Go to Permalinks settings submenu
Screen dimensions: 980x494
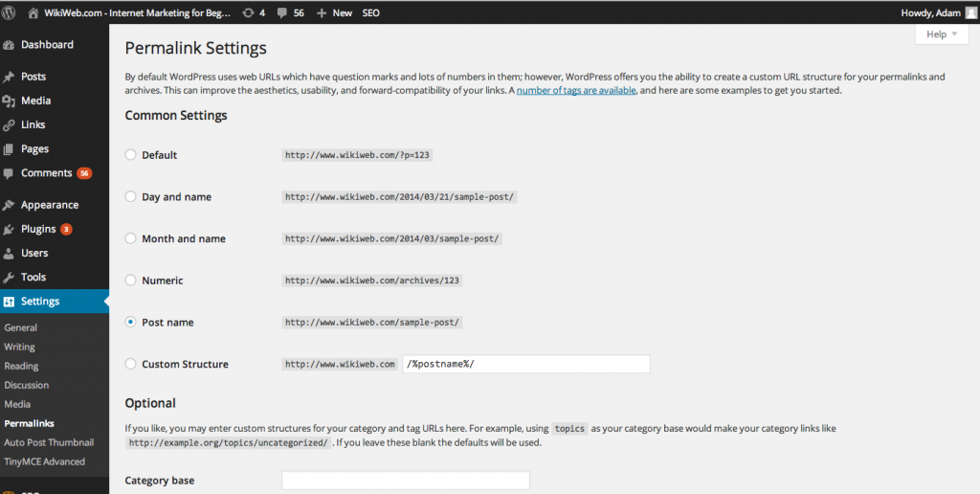tap(30, 423)
